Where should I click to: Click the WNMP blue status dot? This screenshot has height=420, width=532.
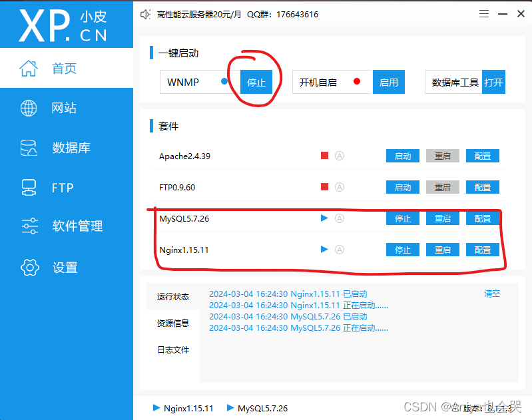coord(224,81)
